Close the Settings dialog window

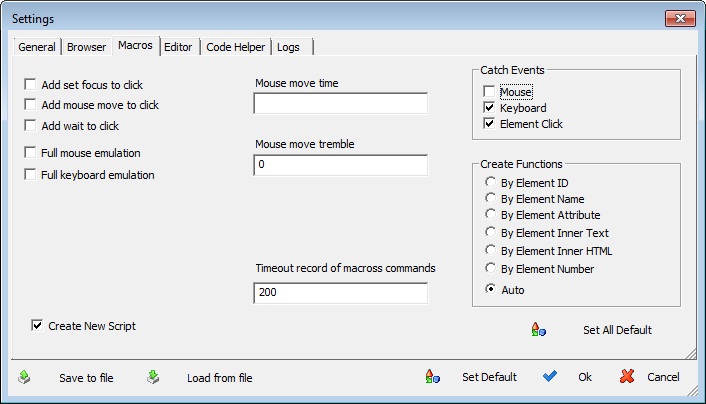pyautogui.click(x=680, y=18)
